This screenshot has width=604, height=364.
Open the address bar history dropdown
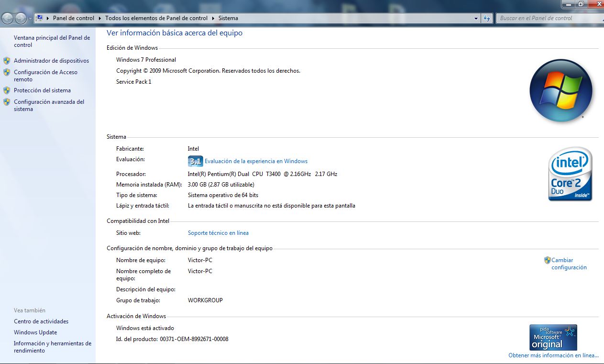pyautogui.click(x=475, y=18)
